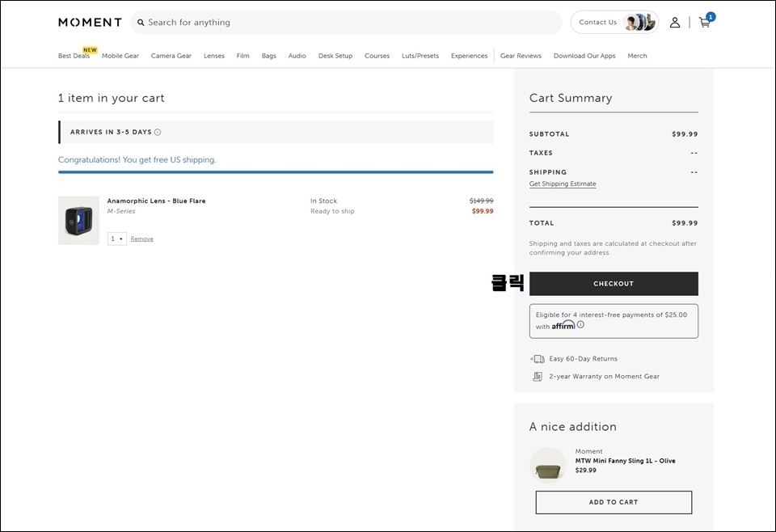Image resolution: width=776 pixels, height=532 pixels.
Task: Click the $29.99 Fanny Sling price
Action: (x=585, y=470)
